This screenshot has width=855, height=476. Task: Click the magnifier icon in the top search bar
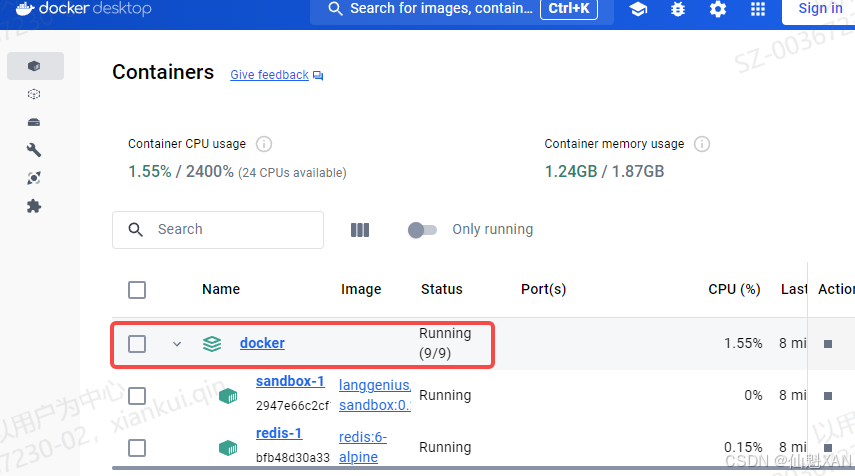coord(335,9)
